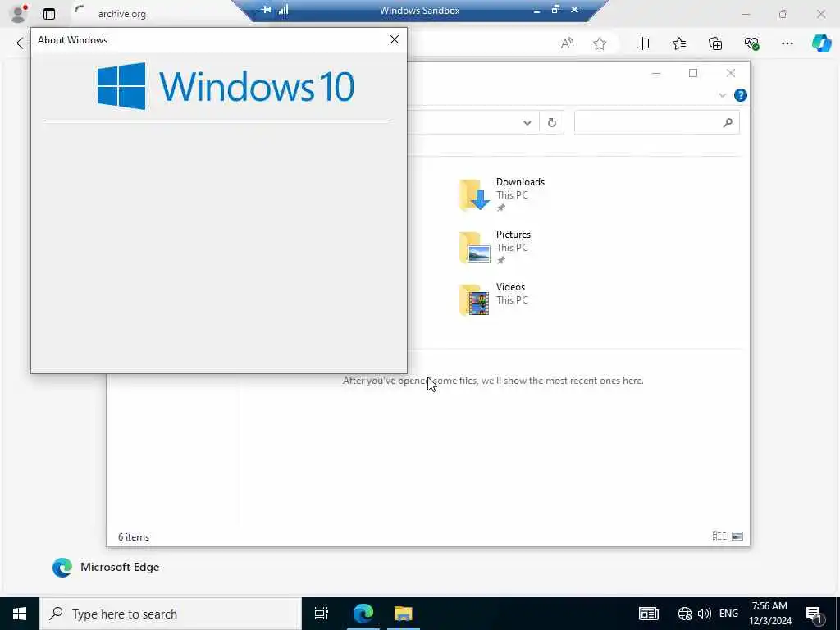Add page to favorites star icon
The width and height of the screenshot is (840, 630).
600,43
